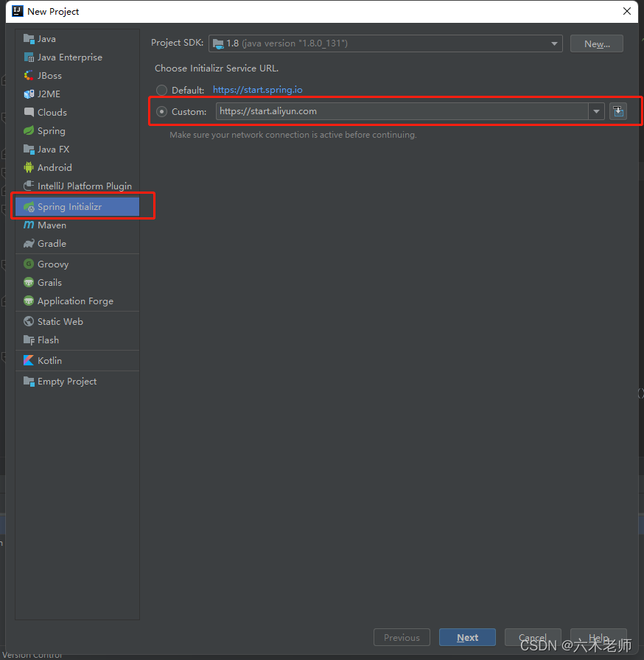The height and width of the screenshot is (660, 644).
Task: Select the Kotlin project type
Action: click(x=77, y=361)
